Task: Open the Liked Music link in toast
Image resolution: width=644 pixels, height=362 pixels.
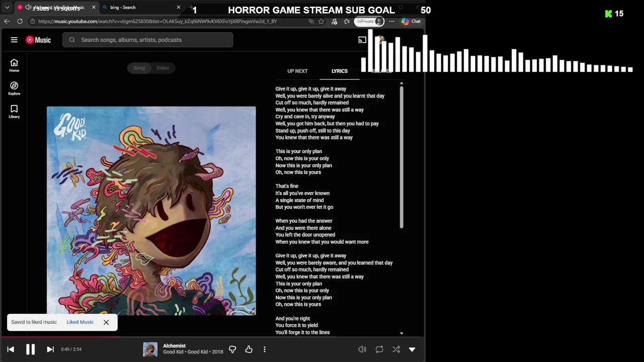Action: tap(80, 322)
